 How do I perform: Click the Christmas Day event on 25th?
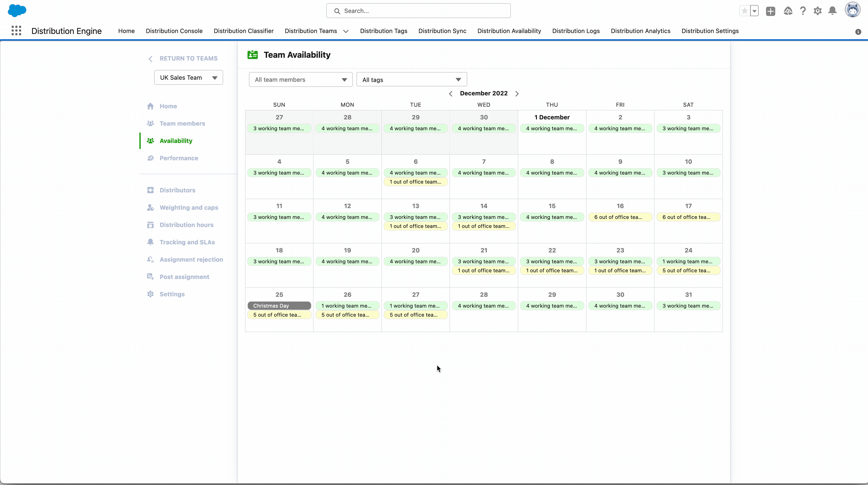279,306
